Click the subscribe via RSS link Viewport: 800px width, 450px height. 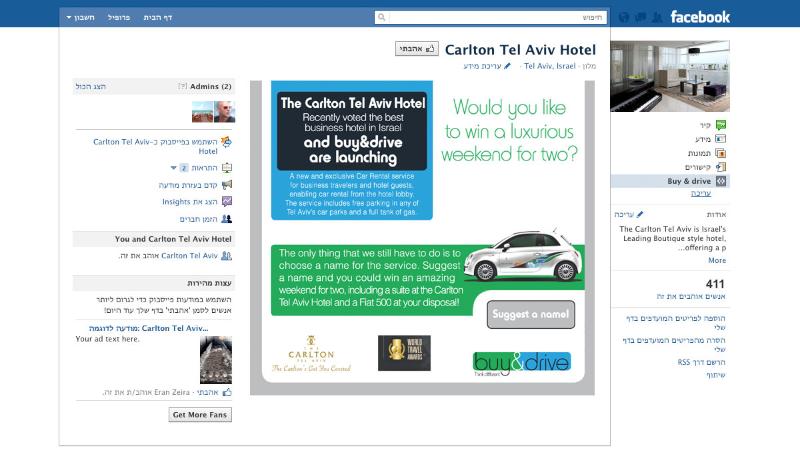702,362
